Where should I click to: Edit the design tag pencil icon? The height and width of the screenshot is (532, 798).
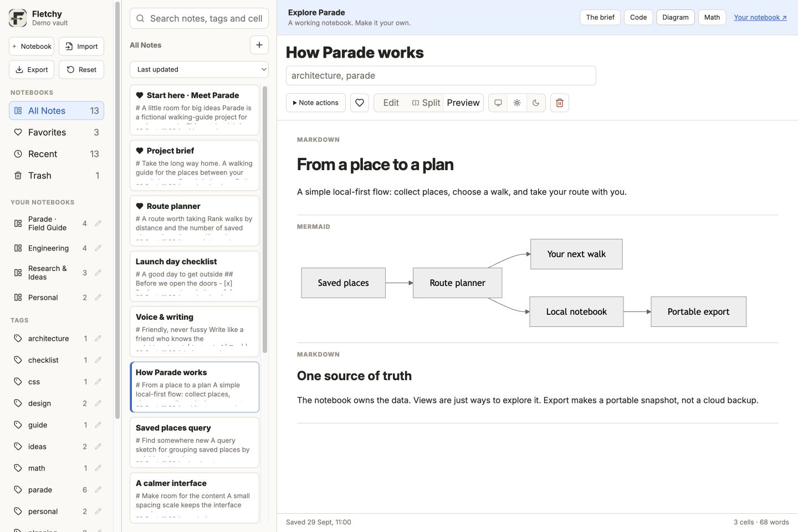tap(98, 403)
